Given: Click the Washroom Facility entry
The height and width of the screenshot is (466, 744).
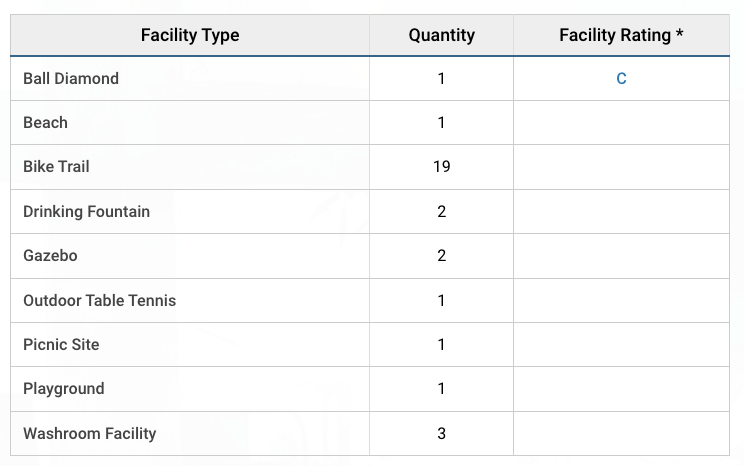Looking at the screenshot, I should (x=90, y=433).
